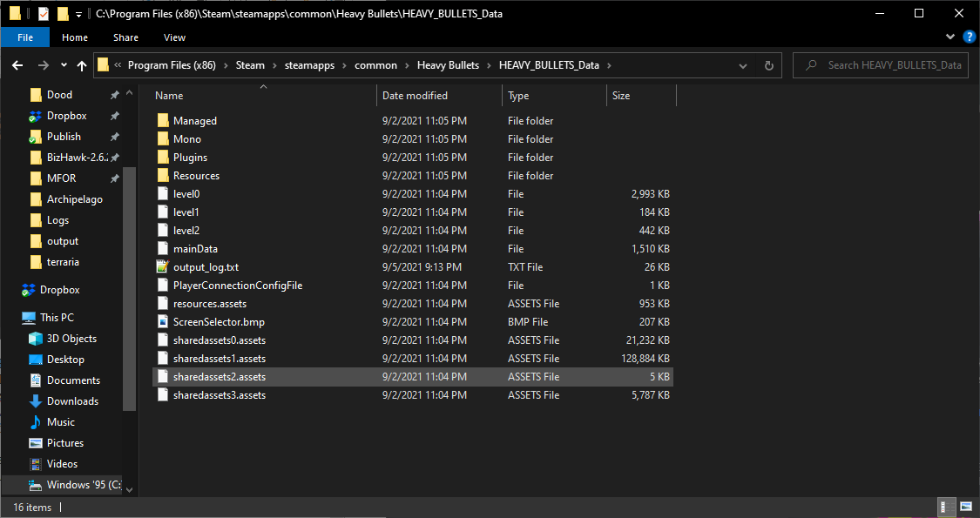Click the steamapps breadcrumb link
Screen dimensions: 980x518
pyautogui.click(x=309, y=64)
